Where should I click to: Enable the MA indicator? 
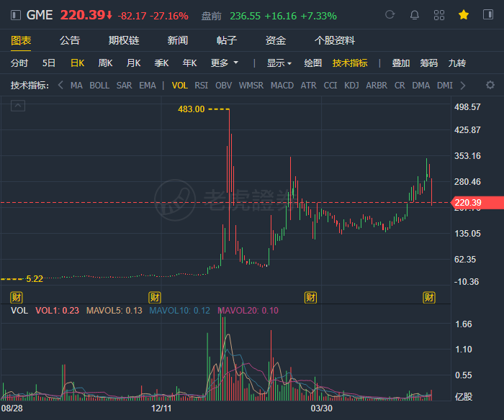[x=76, y=86]
